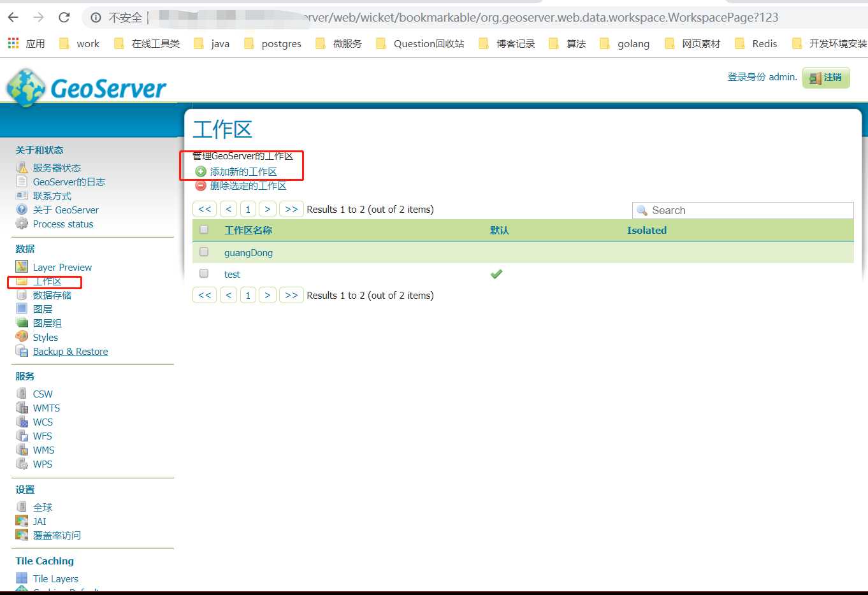Click the global settings (全球) icon
Viewport: 868px width, 595px height.
point(22,507)
